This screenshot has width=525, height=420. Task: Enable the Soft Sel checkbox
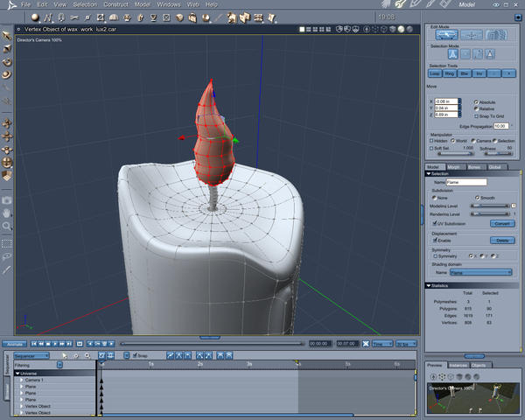tap(431, 148)
